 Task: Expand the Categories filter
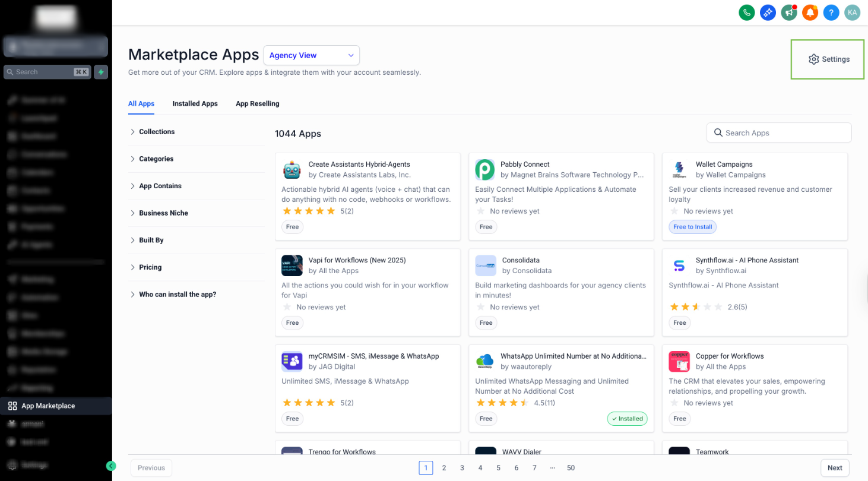197,159
